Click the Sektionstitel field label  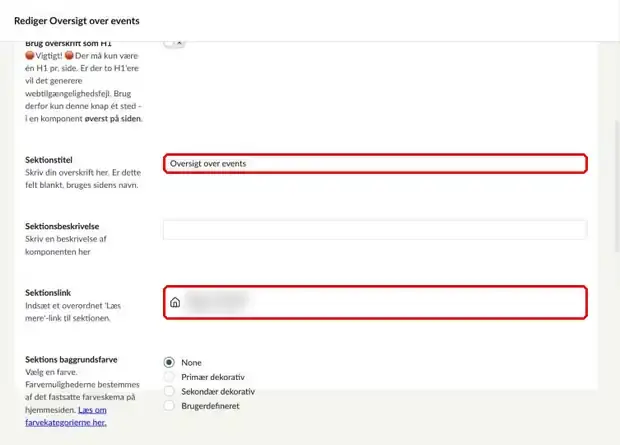coord(49,160)
